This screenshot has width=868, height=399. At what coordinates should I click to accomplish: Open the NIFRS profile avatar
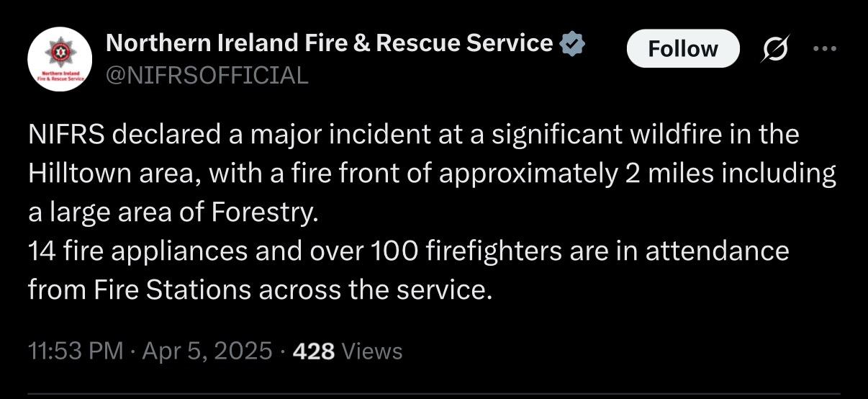60,60
